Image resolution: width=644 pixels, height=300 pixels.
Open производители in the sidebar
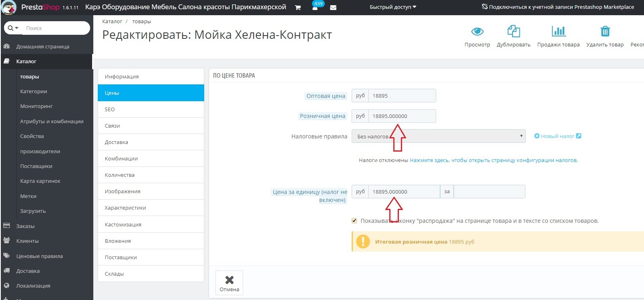[x=40, y=151]
